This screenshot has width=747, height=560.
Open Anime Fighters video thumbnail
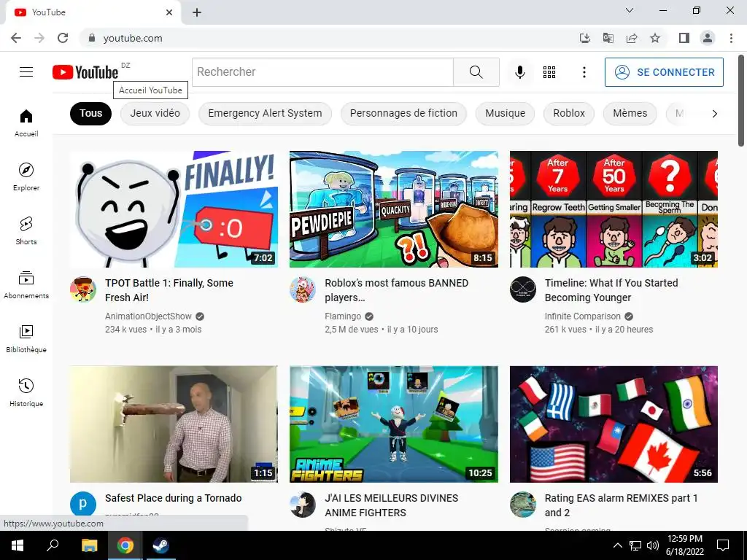[x=393, y=424]
